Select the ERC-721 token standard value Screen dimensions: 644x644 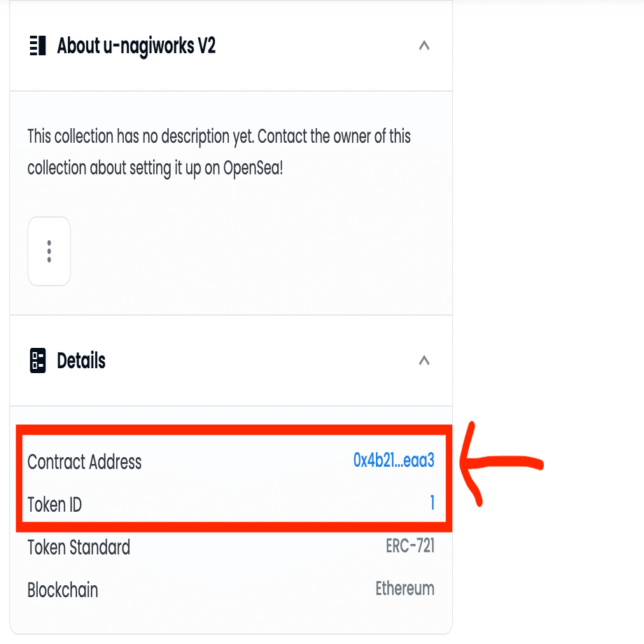(409, 546)
